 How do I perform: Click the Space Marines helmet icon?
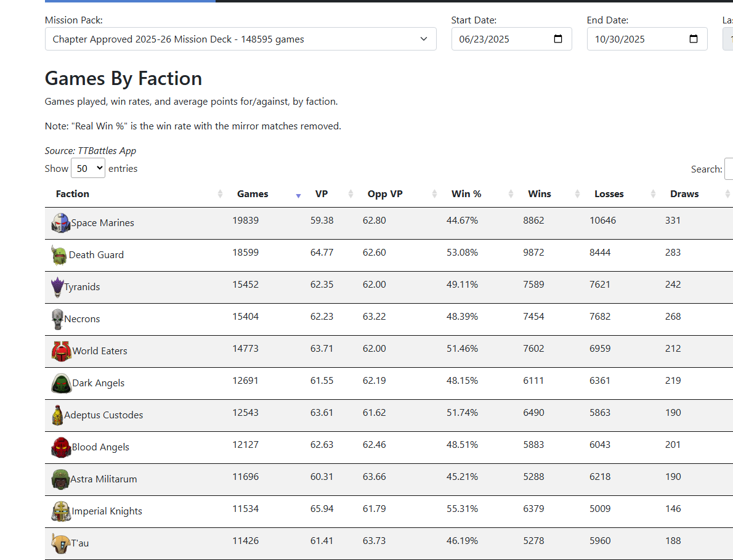click(61, 223)
